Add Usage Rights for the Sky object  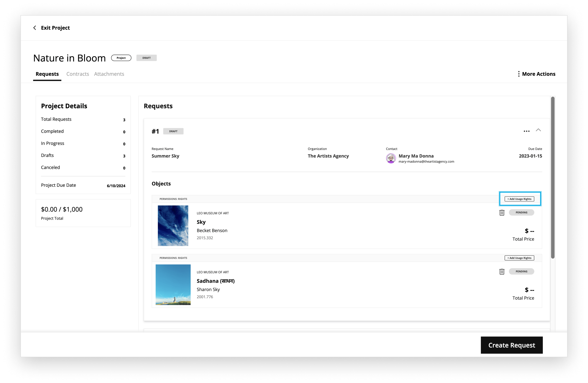coord(519,199)
